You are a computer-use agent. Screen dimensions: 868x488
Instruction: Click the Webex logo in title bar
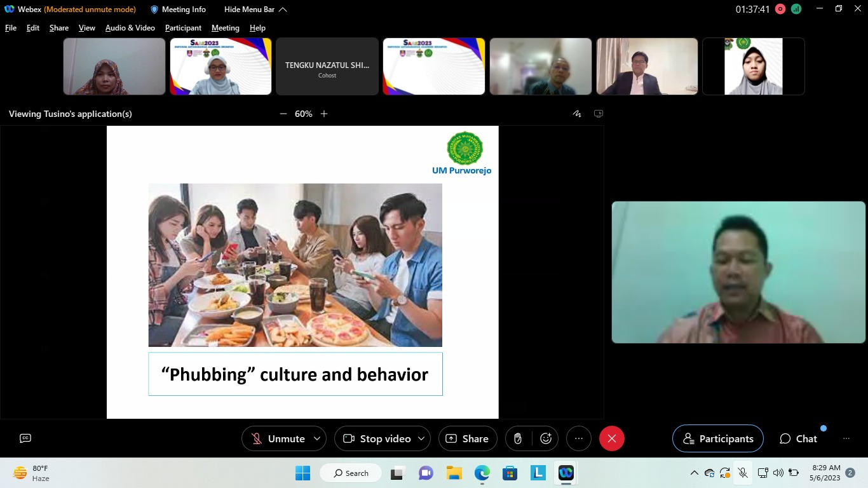pyautogui.click(x=10, y=10)
